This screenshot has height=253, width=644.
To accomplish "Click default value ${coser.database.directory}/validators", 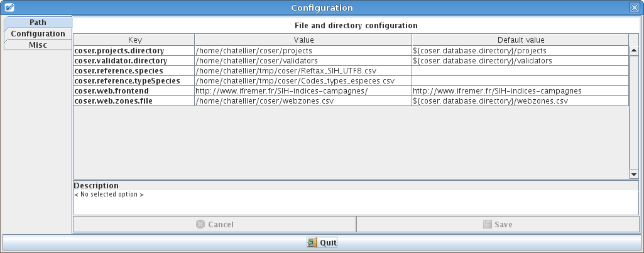I will tap(520, 61).
